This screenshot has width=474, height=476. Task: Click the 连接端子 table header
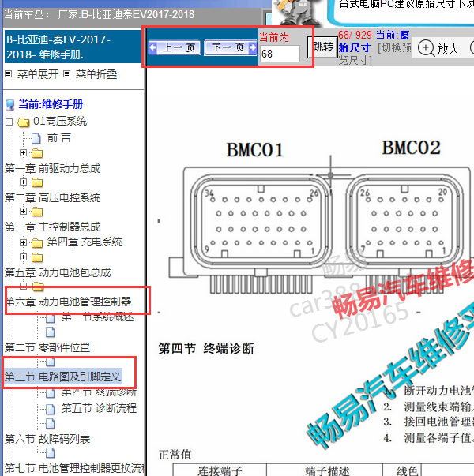[220, 470]
